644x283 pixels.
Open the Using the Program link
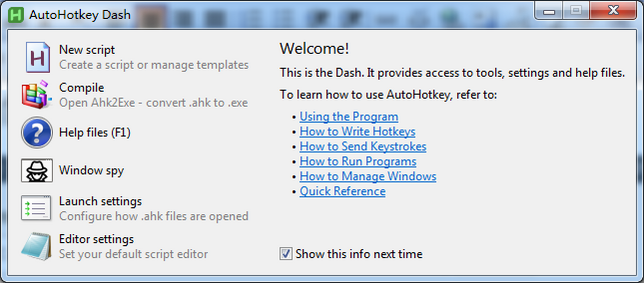(349, 116)
